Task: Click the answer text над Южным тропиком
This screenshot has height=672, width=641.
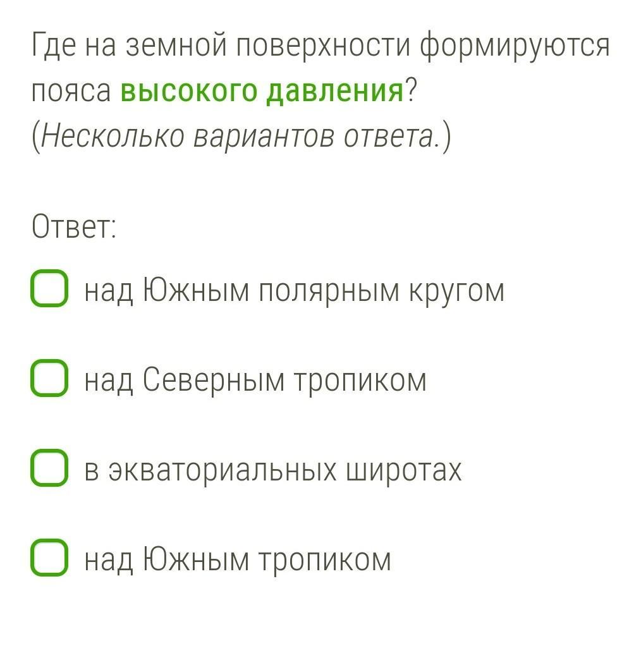Action: click(x=238, y=559)
